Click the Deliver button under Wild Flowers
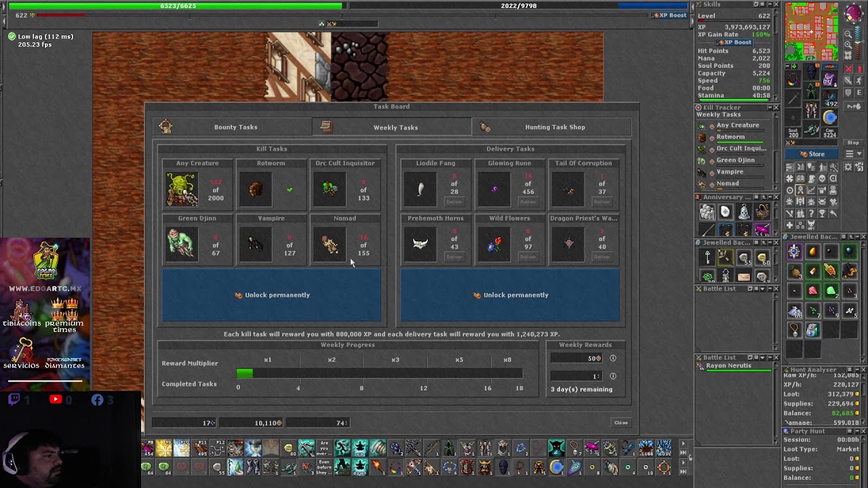 coord(528,256)
